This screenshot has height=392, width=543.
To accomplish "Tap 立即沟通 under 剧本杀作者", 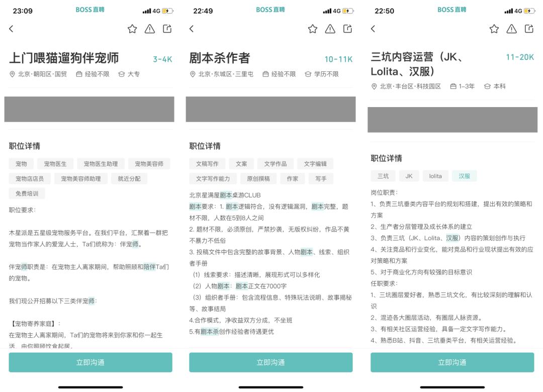I will click(x=270, y=362).
